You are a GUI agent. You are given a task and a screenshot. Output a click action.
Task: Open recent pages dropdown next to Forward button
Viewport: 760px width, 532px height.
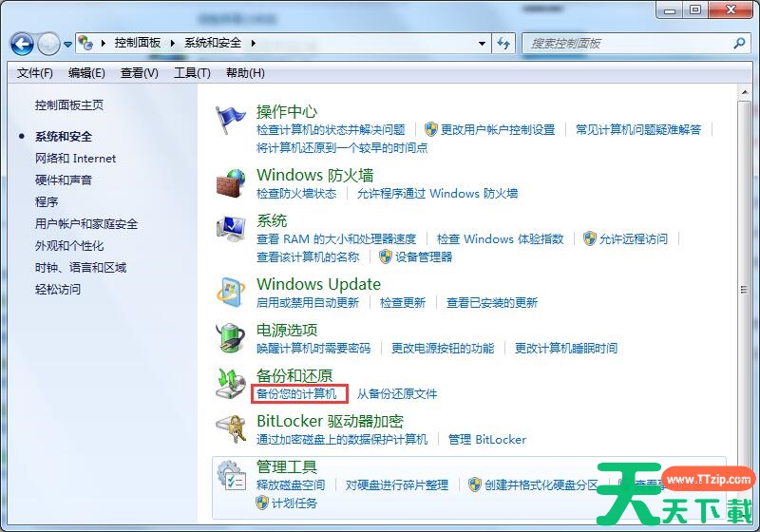click(67, 44)
